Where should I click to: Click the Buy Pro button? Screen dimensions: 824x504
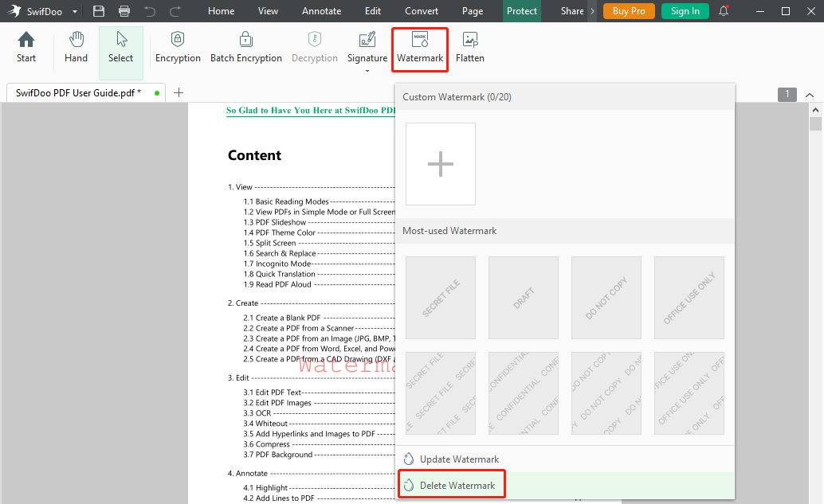coord(629,11)
